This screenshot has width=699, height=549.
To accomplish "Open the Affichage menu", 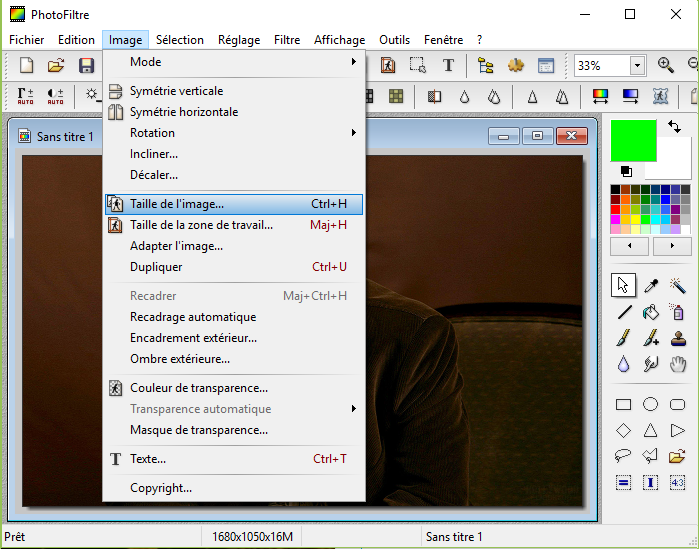I will [x=339, y=40].
